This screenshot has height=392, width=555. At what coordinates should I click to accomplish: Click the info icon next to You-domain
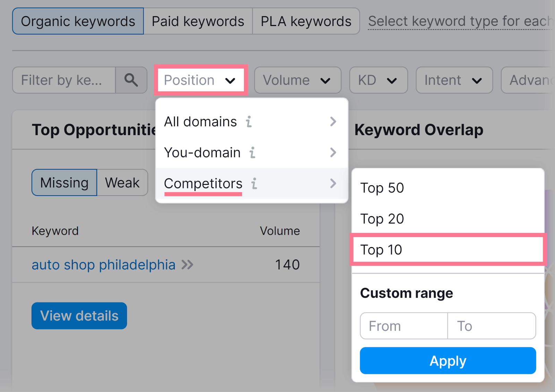tap(253, 153)
